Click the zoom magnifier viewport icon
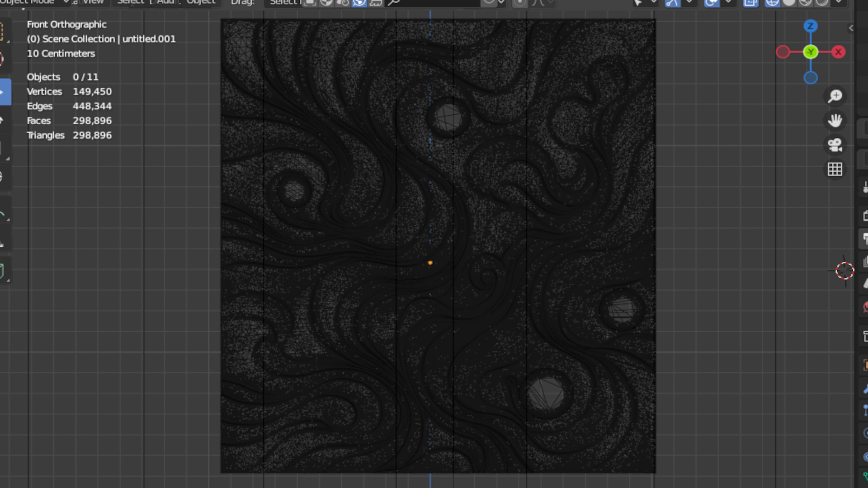Viewport: 868px width, 488px height. (x=835, y=96)
